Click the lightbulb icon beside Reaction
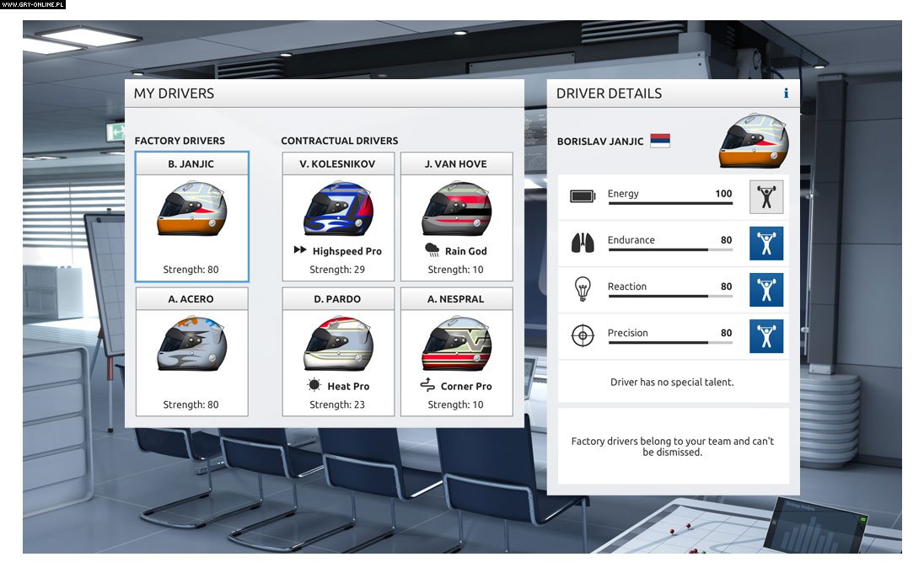The height and width of the screenshot is (573, 924). coord(583,286)
